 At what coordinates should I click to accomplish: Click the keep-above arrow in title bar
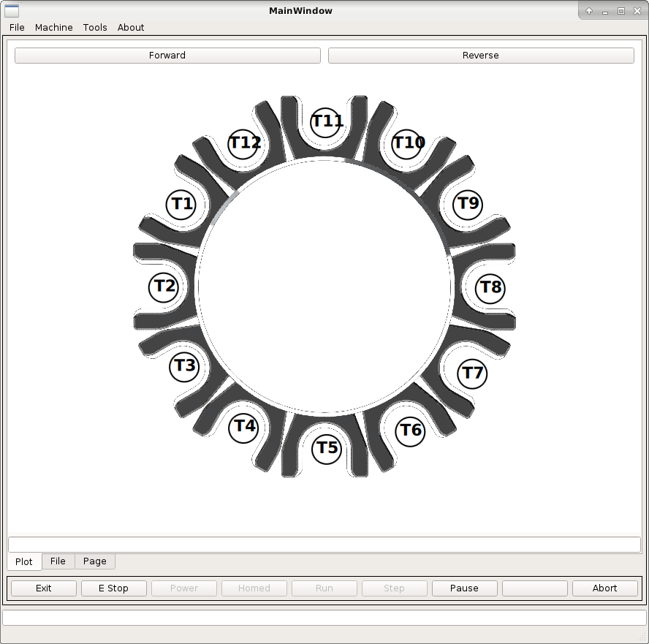589,11
